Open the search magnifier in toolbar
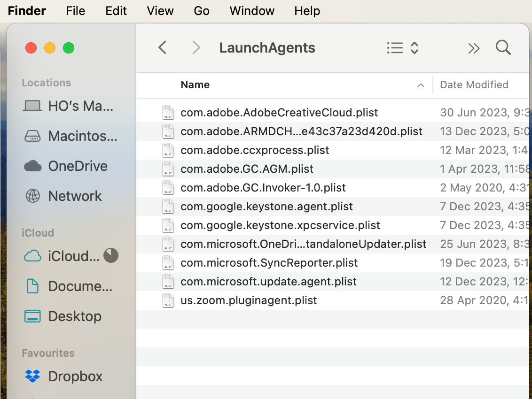 tap(503, 48)
